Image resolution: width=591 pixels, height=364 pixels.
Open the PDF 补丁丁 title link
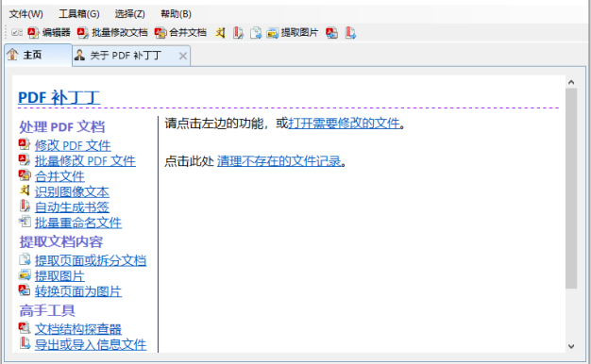coord(59,97)
